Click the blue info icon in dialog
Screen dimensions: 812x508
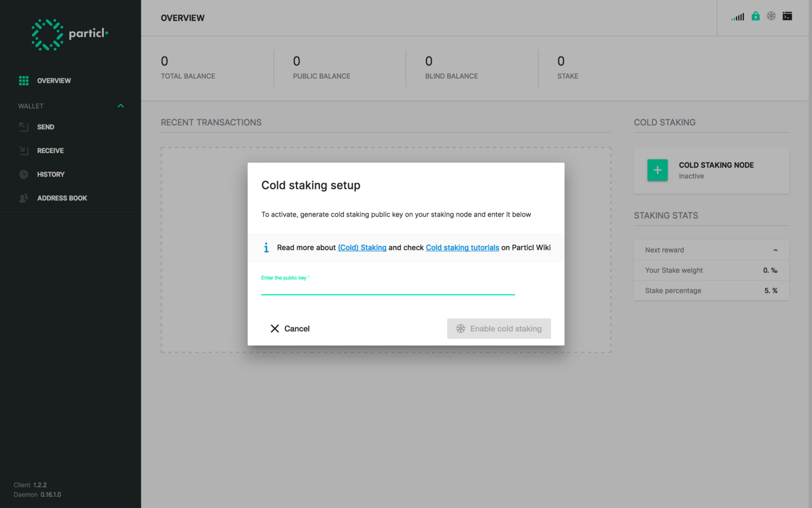click(x=266, y=247)
